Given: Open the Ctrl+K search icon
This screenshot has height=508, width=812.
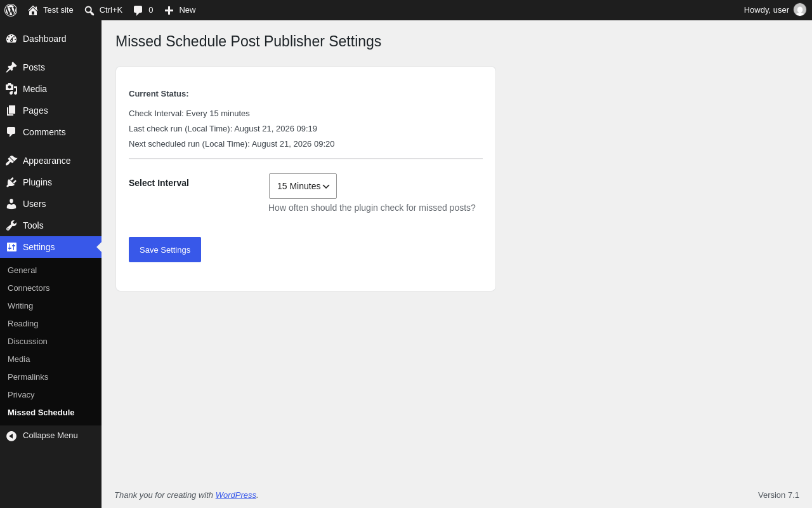Looking at the screenshot, I should 89,10.
